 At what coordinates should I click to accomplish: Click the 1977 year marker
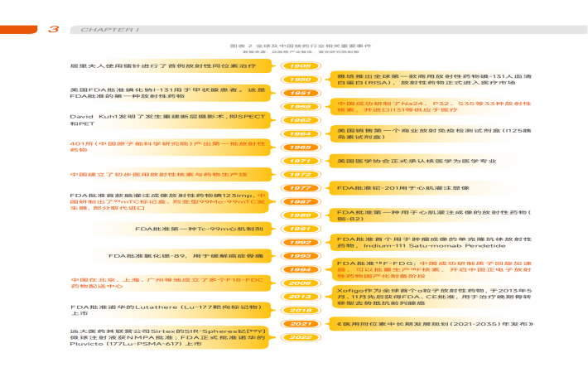301,188
